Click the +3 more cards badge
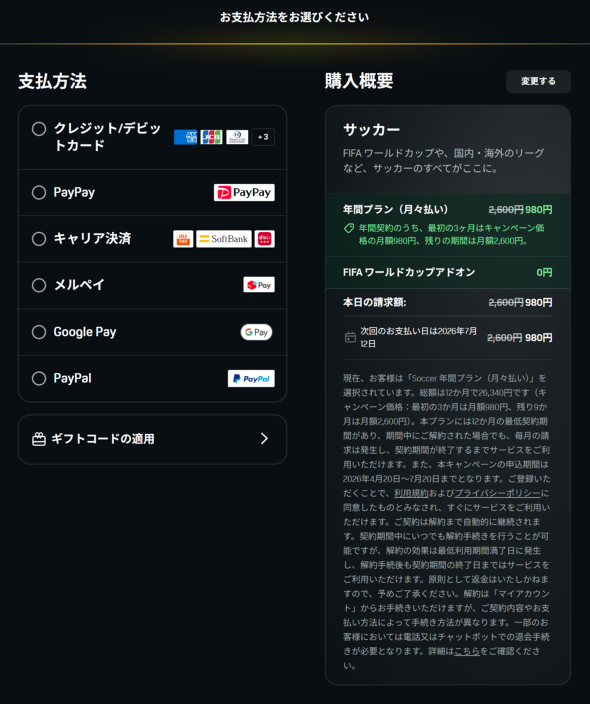 (x=263, y=137)
